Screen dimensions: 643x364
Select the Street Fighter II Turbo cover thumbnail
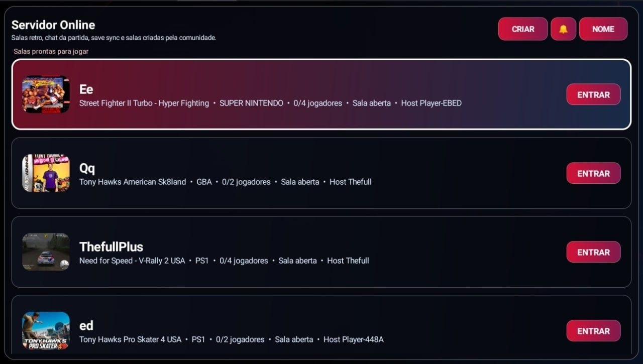[46, 94]
